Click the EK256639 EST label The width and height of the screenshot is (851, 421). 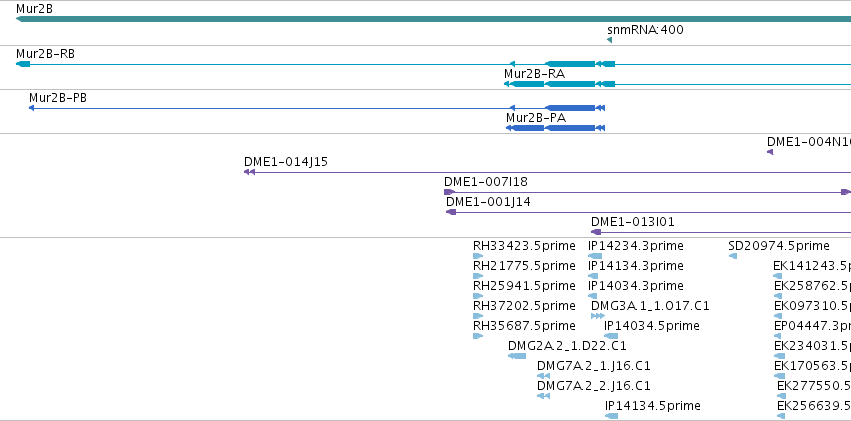point(814,406)
